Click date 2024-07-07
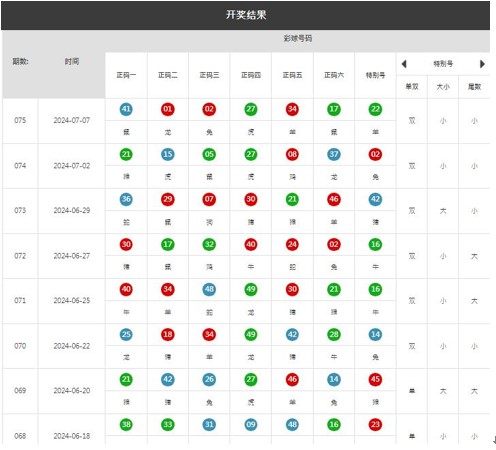 [x=72, y=120]
